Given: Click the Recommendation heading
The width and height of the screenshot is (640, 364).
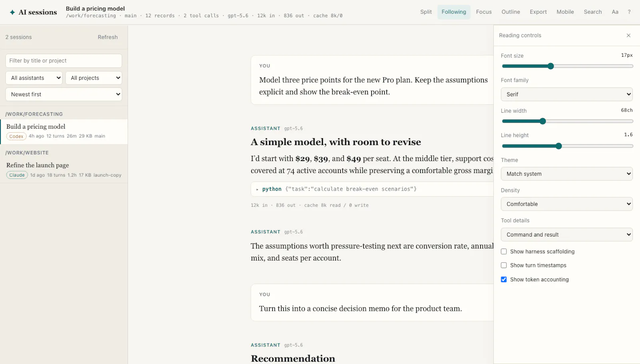Looking at the screenshot, I should point(293,358).
